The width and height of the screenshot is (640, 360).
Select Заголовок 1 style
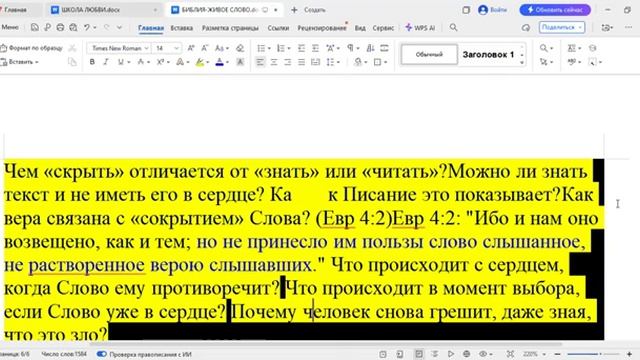pos(488,54)
